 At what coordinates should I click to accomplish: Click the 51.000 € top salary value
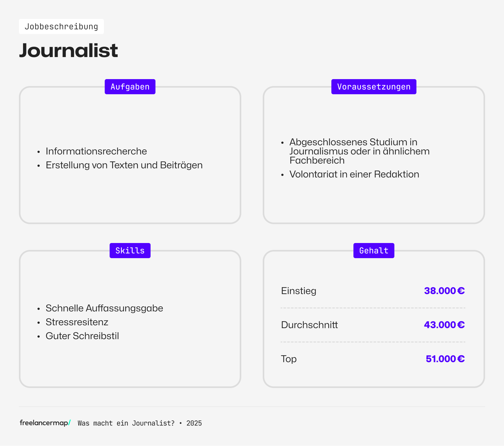(445, 359)
